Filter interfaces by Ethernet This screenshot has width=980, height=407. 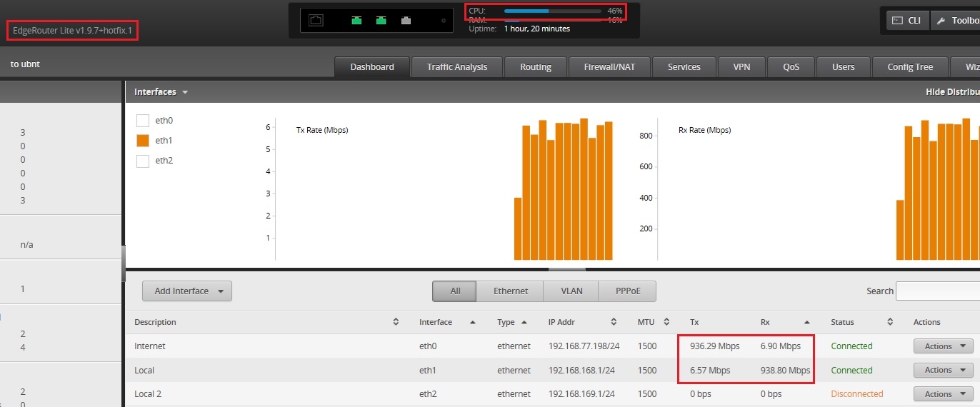pos(511,291)
